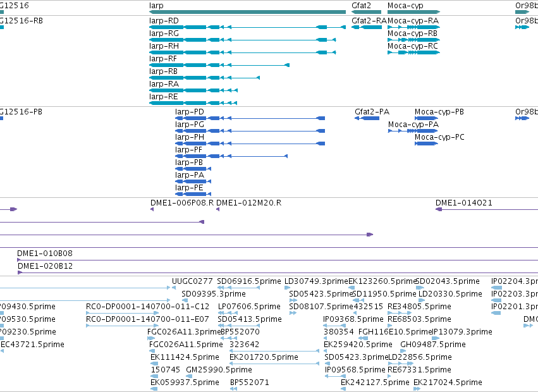This screenshot has width=538, height=392.
Task: Click the BP552070 EST label
Action: tap(240, 331)
